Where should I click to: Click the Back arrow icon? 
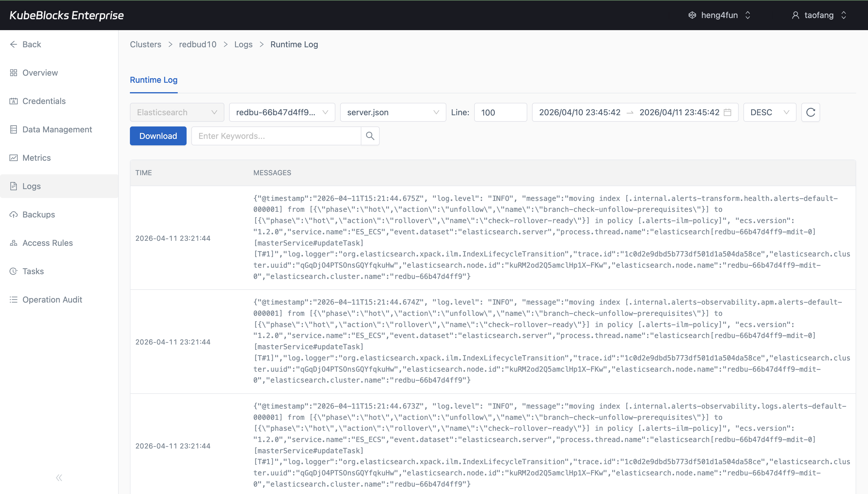(x=14, y=44)
